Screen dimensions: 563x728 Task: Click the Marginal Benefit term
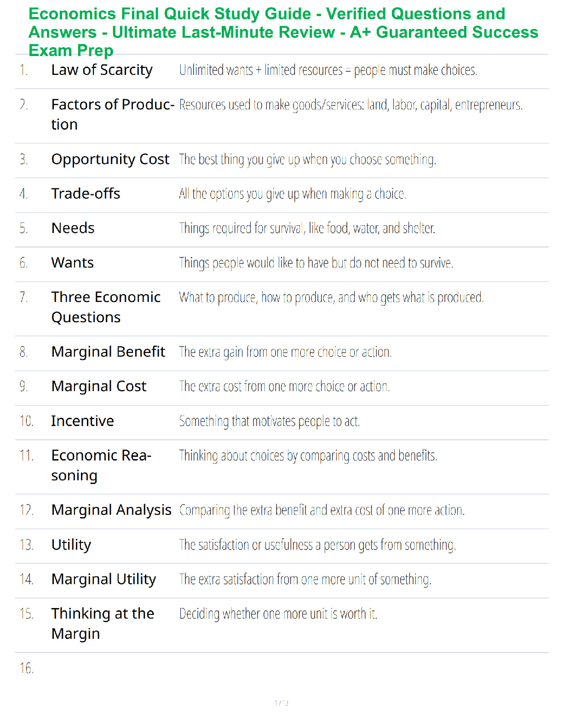click(x=108, y=352)
